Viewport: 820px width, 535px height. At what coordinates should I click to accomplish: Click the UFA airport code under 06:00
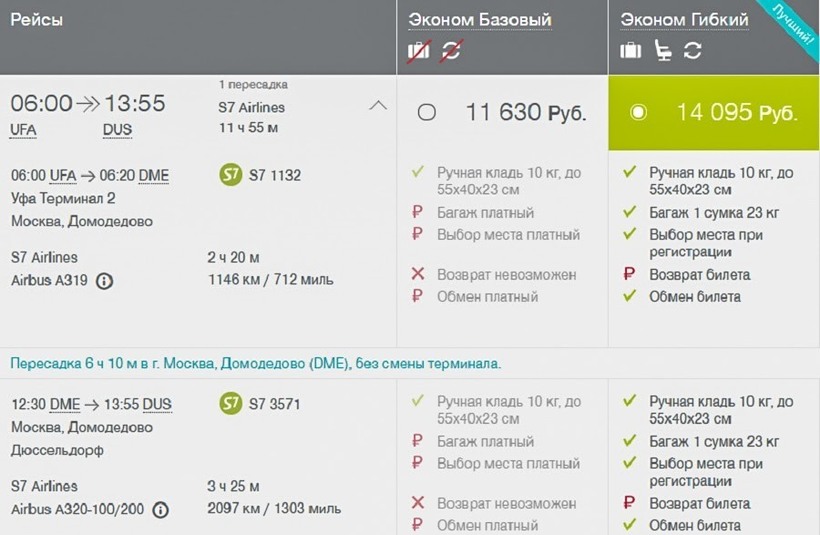[24, 130]
